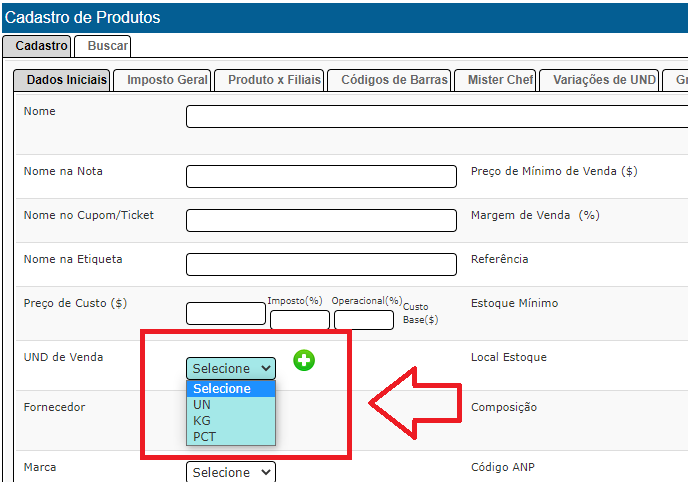Click the Composição label

(x=504, y=407)
